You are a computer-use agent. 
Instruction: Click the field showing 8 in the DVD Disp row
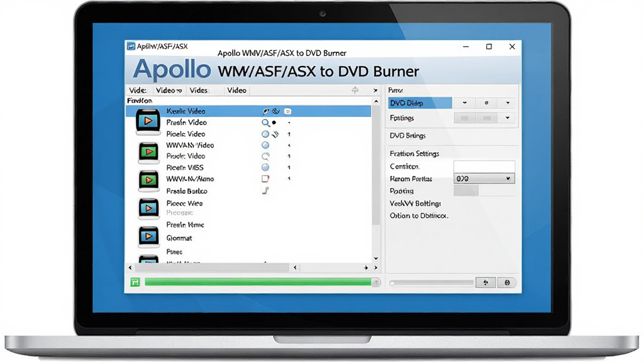[x=486, y=103]
